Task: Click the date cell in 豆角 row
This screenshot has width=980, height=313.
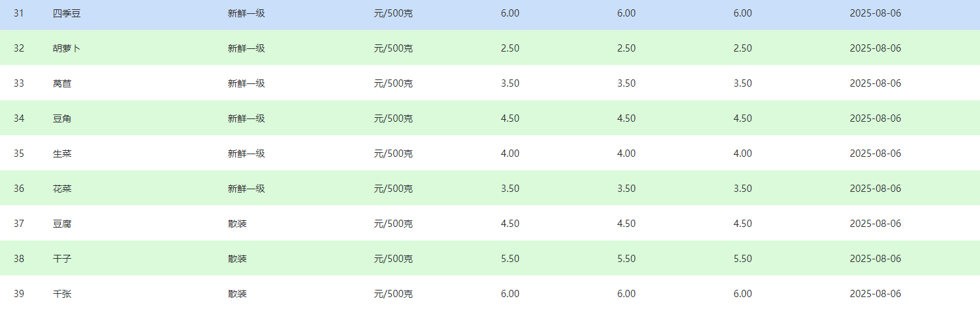Action: 876,118
